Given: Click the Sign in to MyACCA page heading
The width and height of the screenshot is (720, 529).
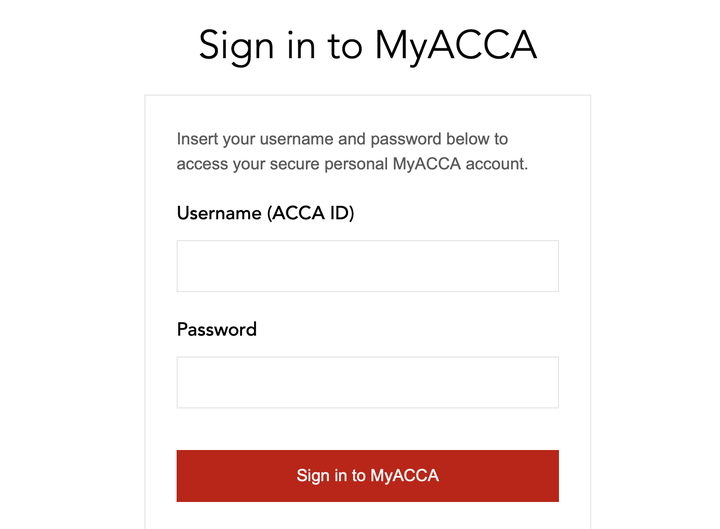Looking at the screenshot, I should (x=367, y=45).
